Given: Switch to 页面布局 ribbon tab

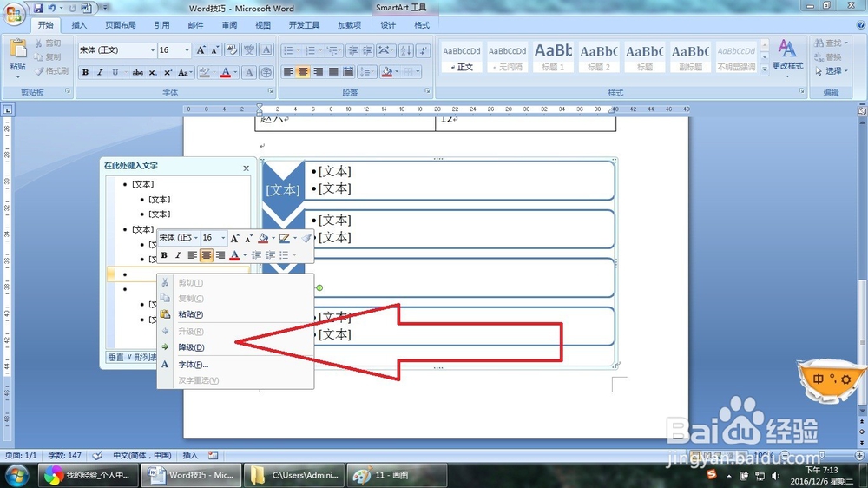Looking at the screenshot, I should click(x=120, y=25).
